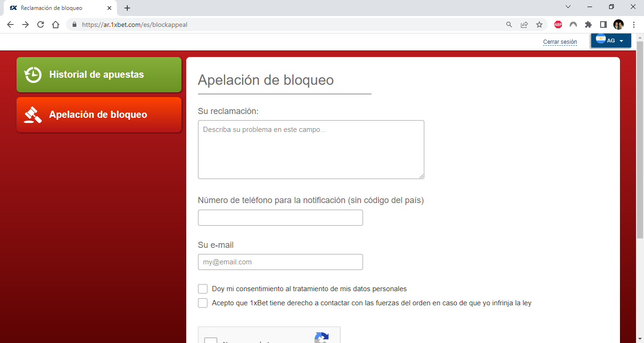Image resolution: width=644 pixels, height=343 pixels.
Task: Focus the phone number field
Action: pos(281,218)
